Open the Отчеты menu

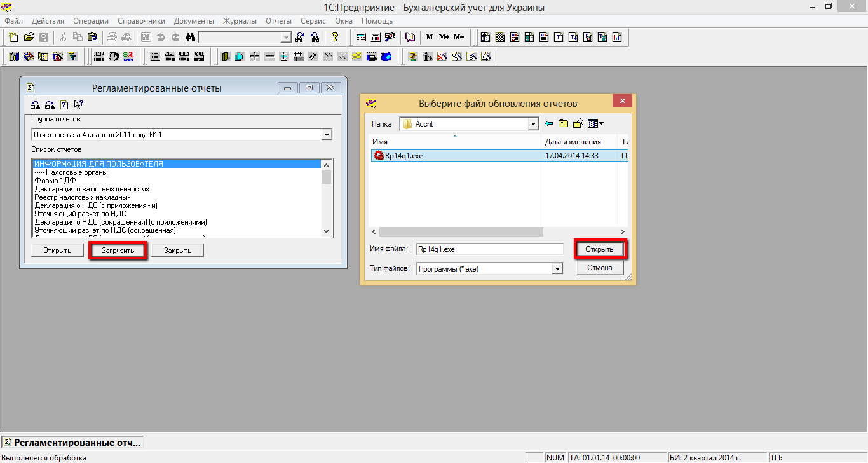(x=278, y=21)
